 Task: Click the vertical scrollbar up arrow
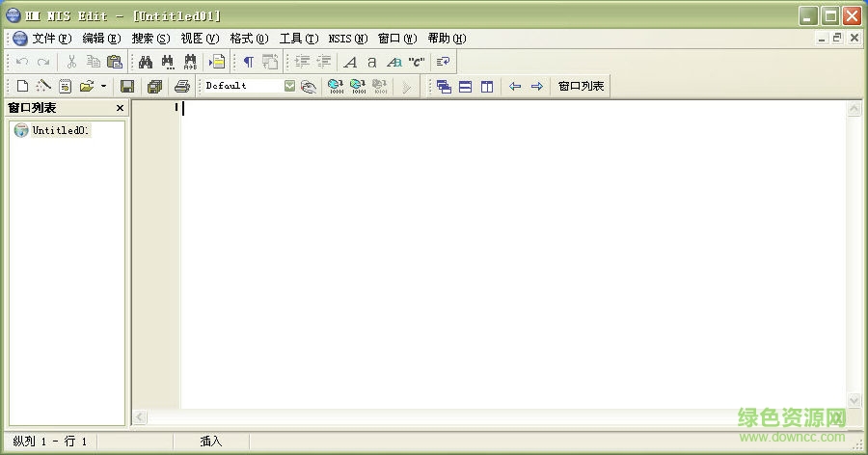[x=854, y=109]
